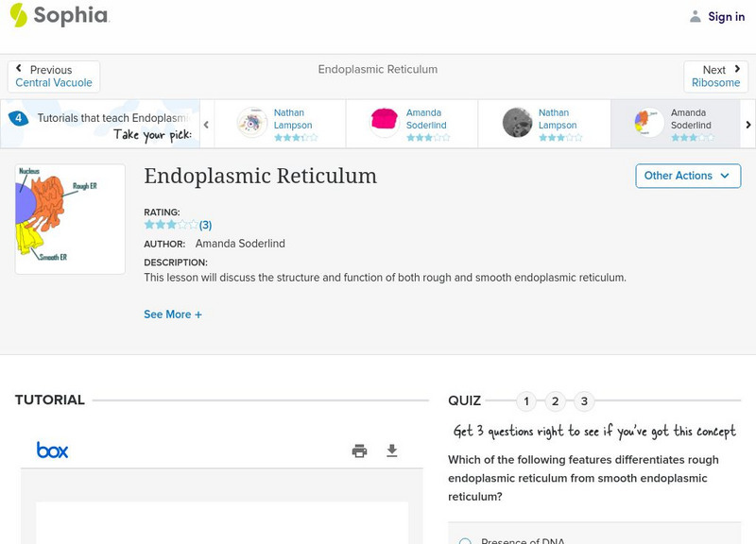Select quiz question step 2
Screen dimensions: 756x544
tap(555, 400)
